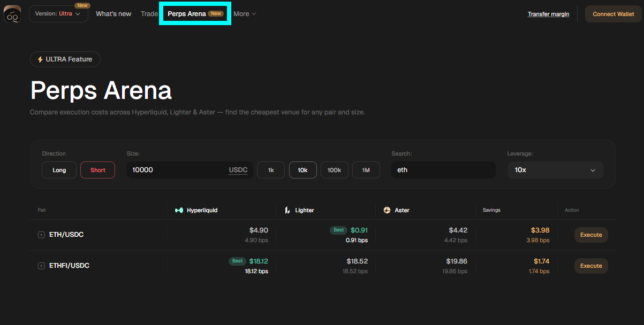Choose the 1M size preset

366,170
